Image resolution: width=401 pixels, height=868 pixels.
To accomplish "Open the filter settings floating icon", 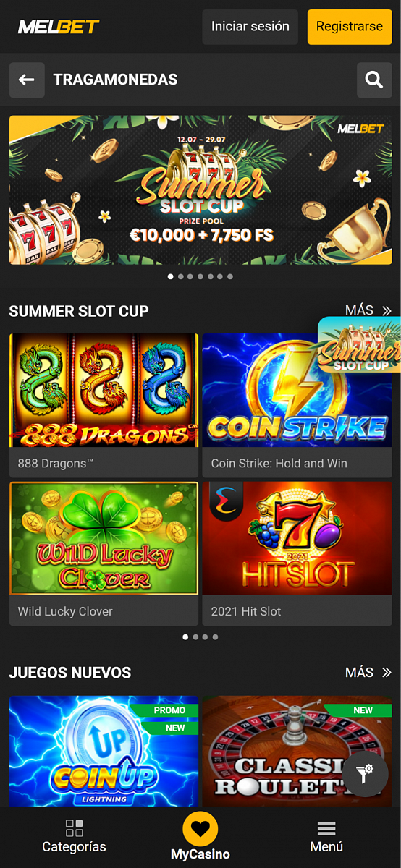I will point(365,774).
